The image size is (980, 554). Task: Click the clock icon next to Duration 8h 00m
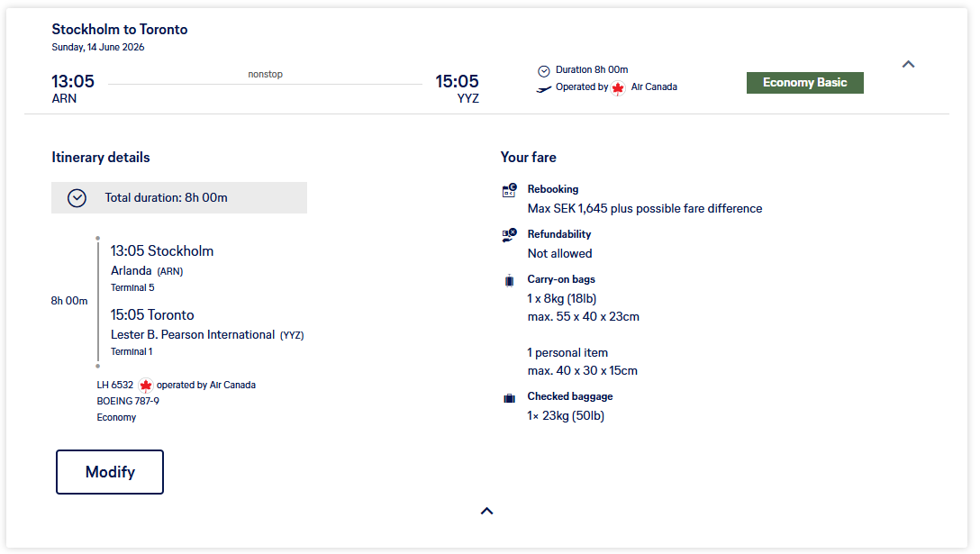click(x=543, y=70)
